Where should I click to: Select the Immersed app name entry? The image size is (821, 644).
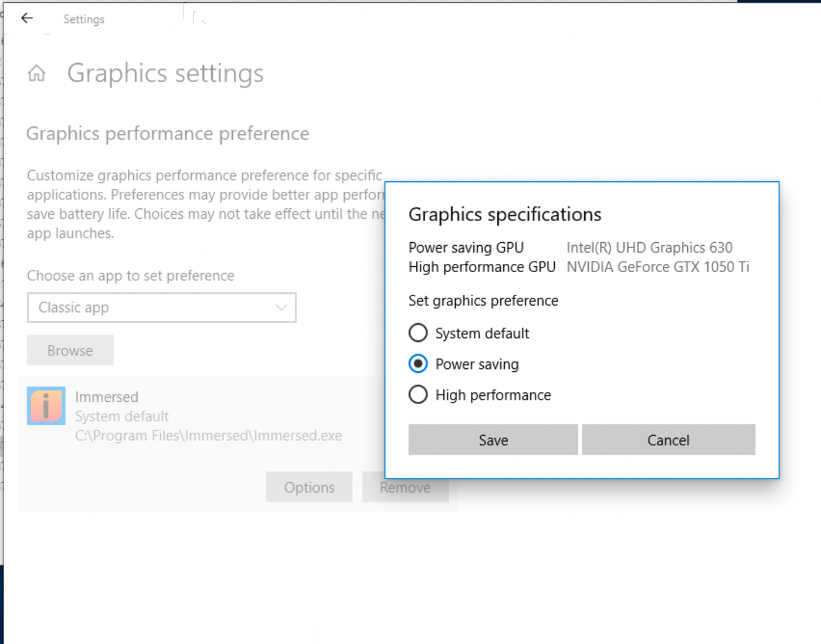click(x=107, y=397)
